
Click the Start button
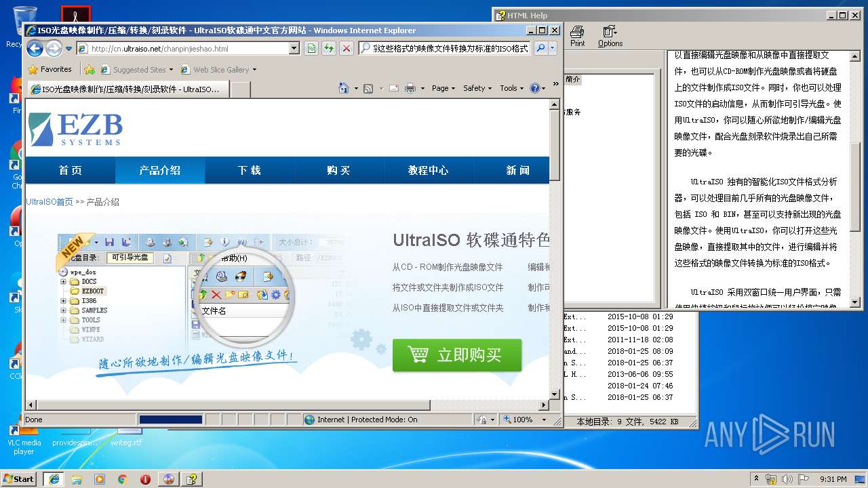(19, 479)
